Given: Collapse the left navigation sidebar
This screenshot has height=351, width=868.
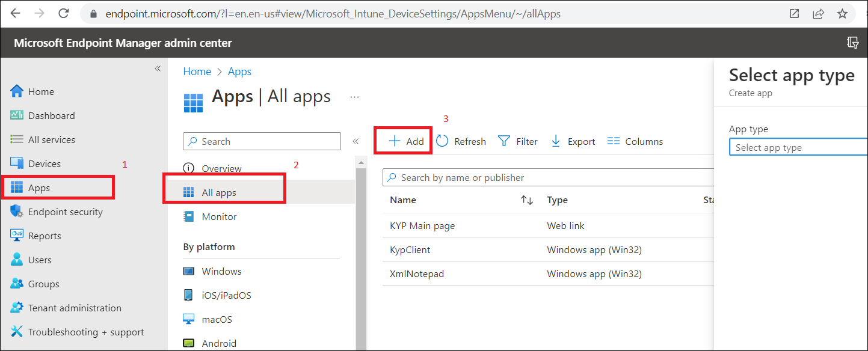Looking at the screenshot, I should [x=158, y=69].
